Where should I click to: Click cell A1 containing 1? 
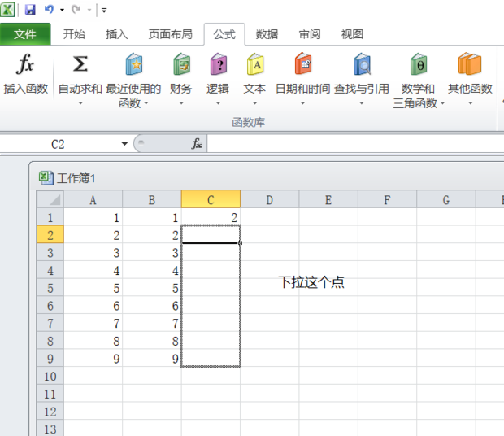click(x=93, y=217)
